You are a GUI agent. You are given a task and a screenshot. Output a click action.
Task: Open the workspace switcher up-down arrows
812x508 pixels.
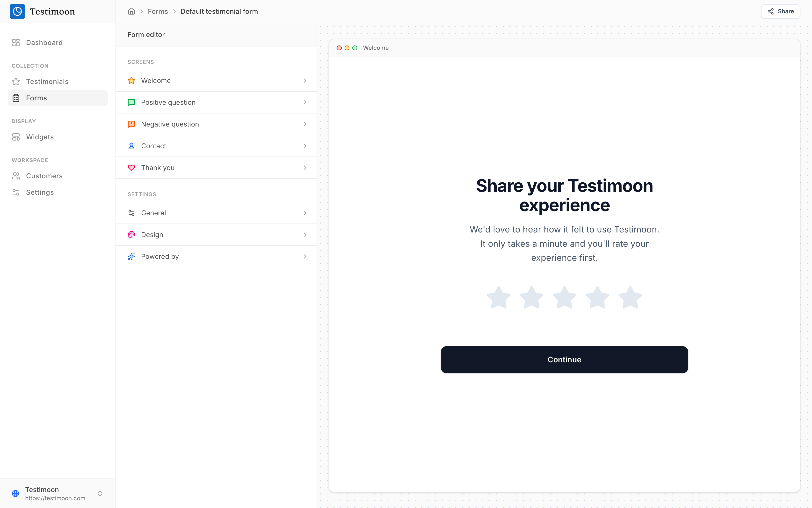pos(100,493)
